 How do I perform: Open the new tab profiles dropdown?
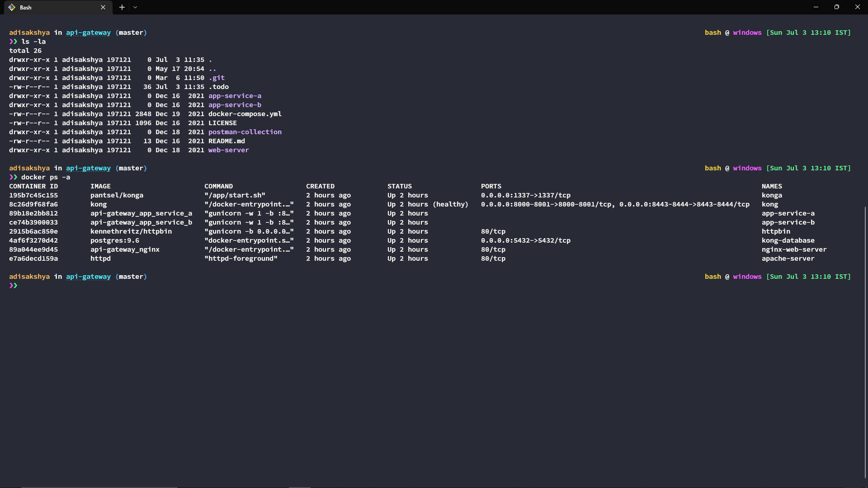tap(135, 7)
